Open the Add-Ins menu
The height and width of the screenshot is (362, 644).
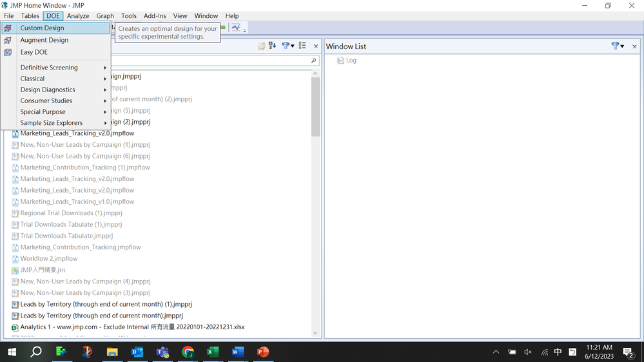(155, 16)
